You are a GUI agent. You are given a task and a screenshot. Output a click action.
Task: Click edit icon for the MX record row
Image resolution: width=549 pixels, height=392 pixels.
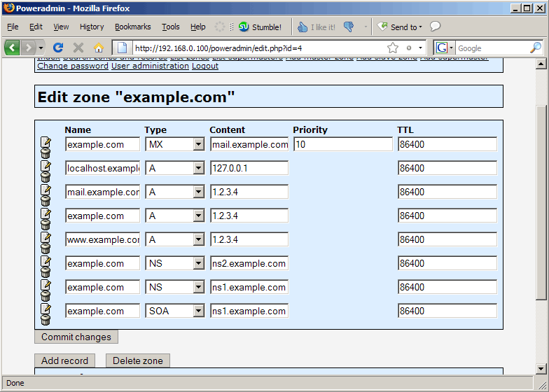point(46,141)
